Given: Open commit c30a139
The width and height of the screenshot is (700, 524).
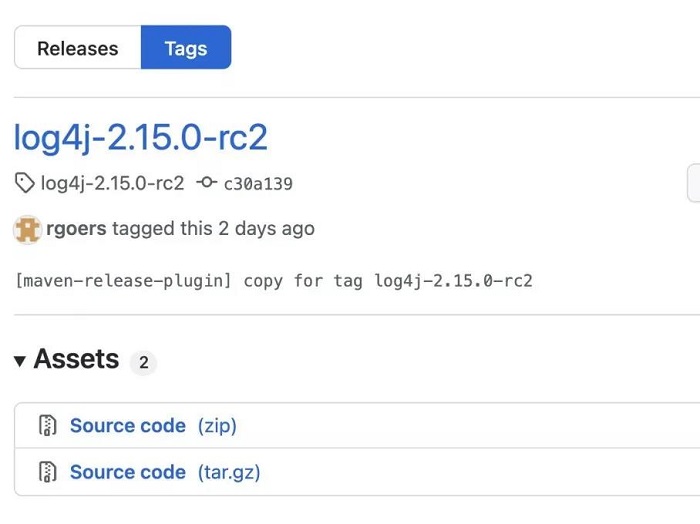Looking at the screenshot, I should 258,184.
